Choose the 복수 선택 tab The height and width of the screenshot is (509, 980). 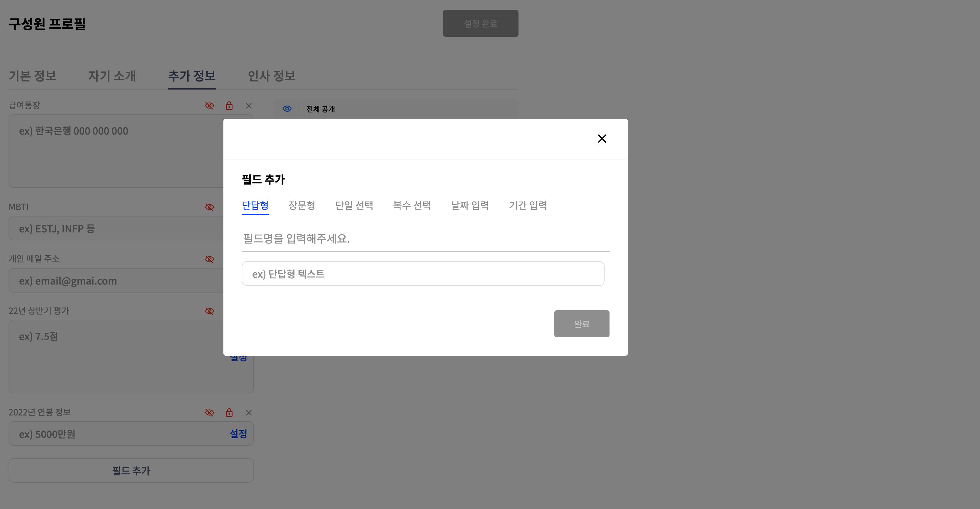point(412,205)
